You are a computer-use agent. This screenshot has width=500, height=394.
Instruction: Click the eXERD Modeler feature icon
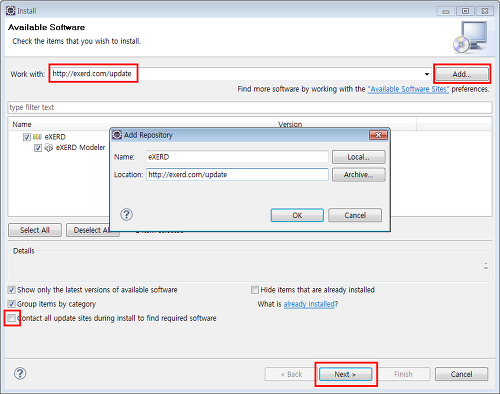pos(49,148)
